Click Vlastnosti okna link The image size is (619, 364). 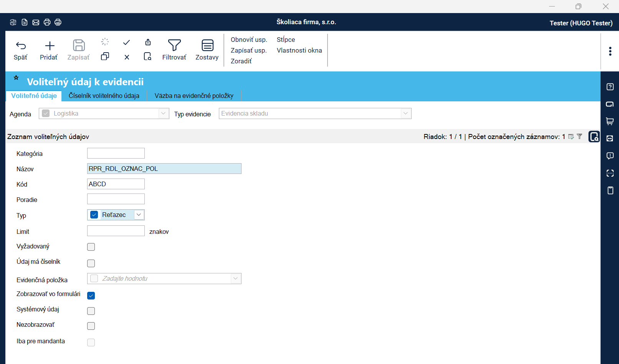(x=299, y=50)
